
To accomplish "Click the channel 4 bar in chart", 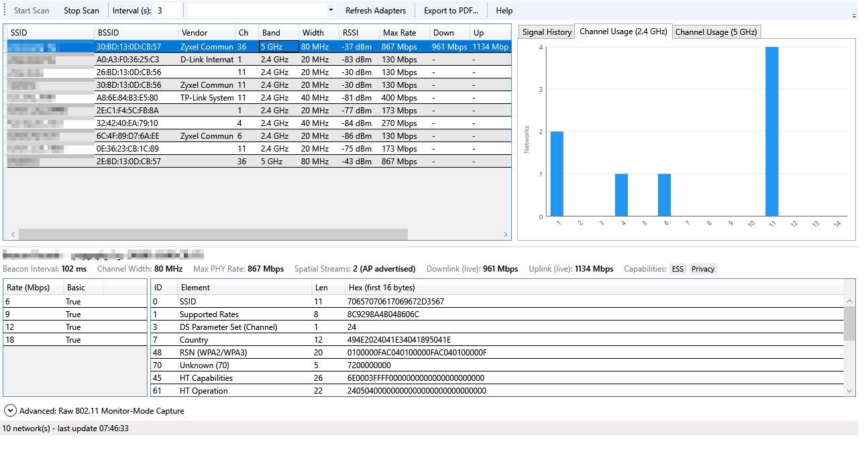I will tap(621, 195).
